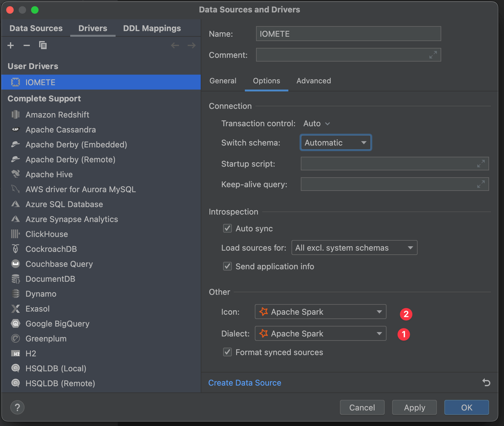This screenshot has width=504, height=426.
Task: Open the Dialect Apache Spark dropdown
Action: tap(320, 333)
